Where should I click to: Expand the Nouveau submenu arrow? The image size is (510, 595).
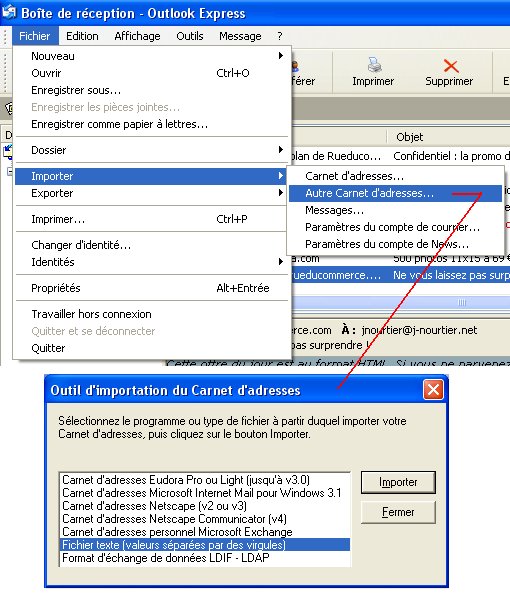pos(281,56)
